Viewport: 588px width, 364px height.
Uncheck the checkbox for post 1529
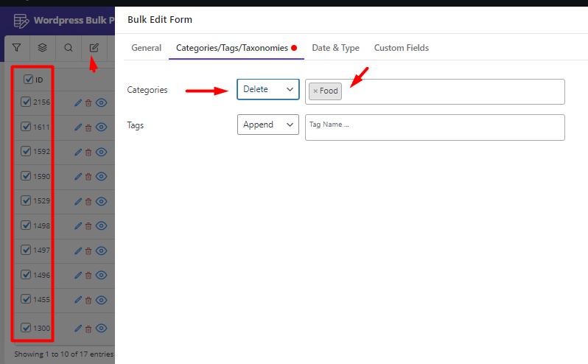coord(26,200)
